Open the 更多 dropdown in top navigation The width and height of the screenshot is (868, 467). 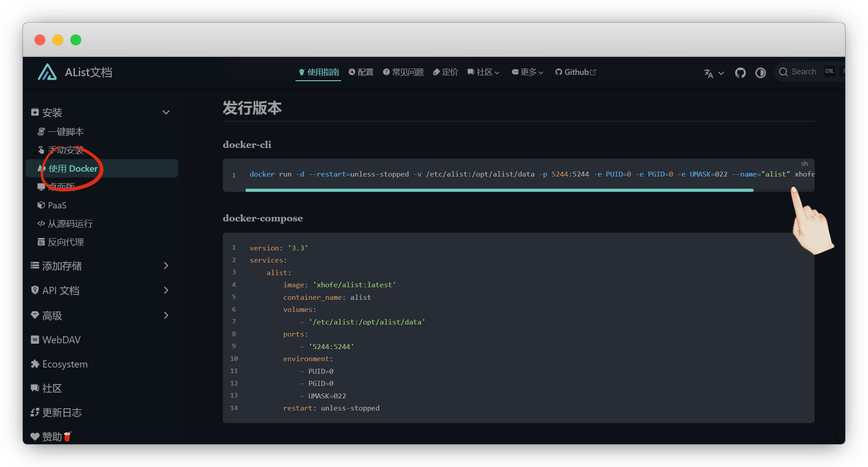(527, 72)
